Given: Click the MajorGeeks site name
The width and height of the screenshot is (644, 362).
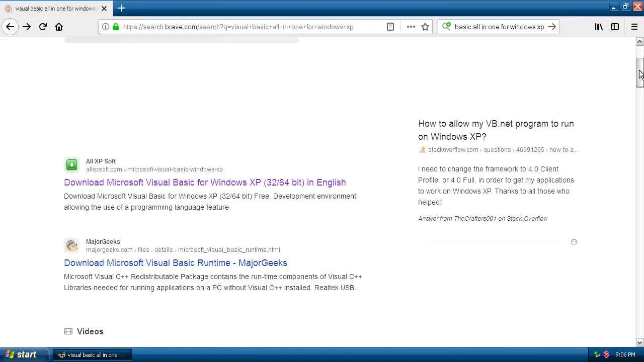Looking at the screenshot, I should click(103, 242).
